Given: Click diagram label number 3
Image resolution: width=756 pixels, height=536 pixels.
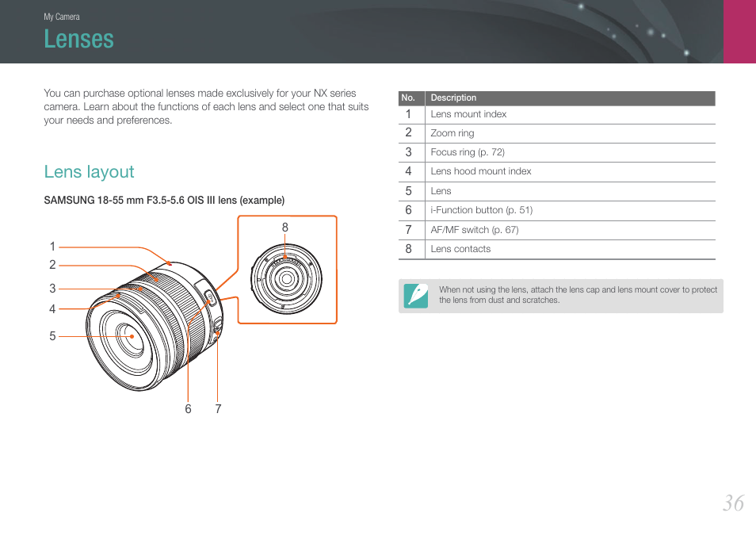Looking at the screenshot, I should 52,289.
